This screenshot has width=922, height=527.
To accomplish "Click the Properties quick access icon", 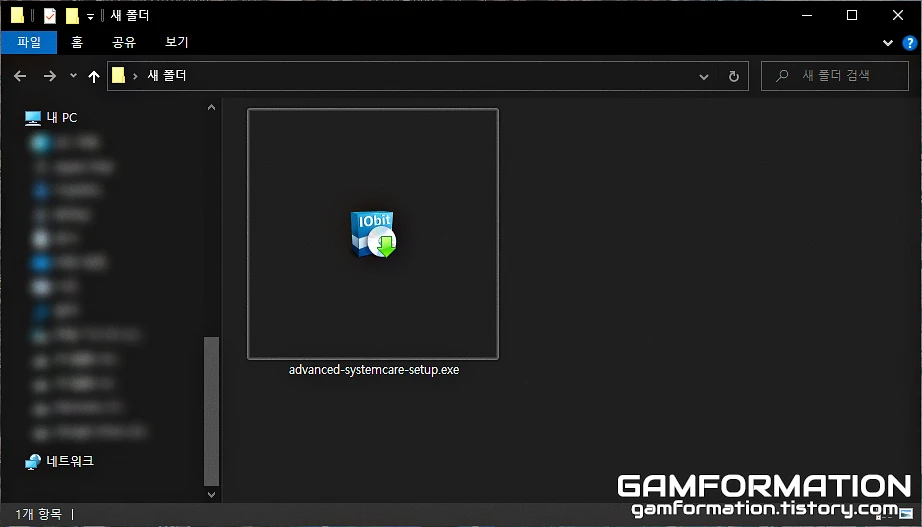I will (x=50, y=16).
